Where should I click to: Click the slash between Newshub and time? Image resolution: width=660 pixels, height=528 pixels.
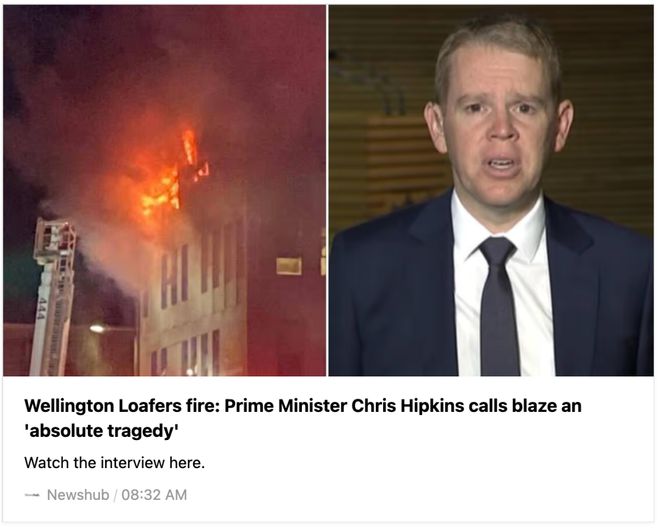115,495
